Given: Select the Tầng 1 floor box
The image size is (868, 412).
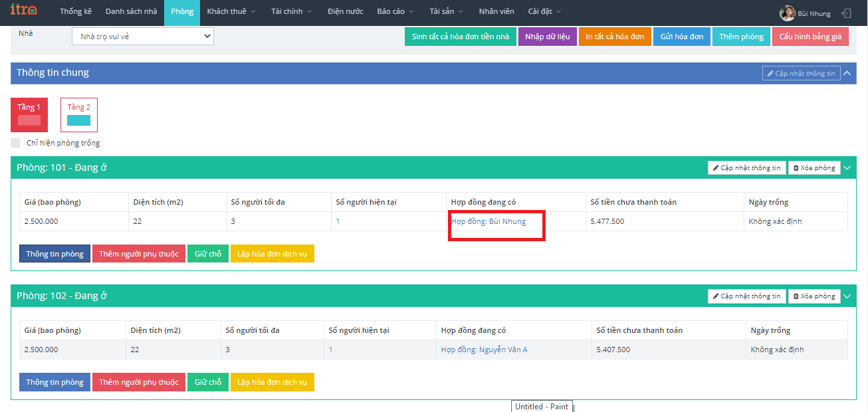Looking at the screenshot, I should 29,115.
